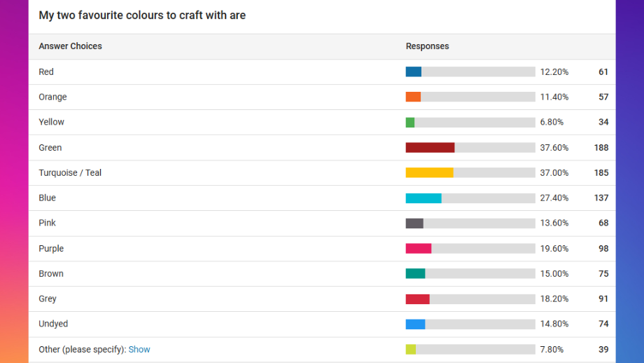
Task: Click the dark red Green response bar
Action: [x=430, y=148]
